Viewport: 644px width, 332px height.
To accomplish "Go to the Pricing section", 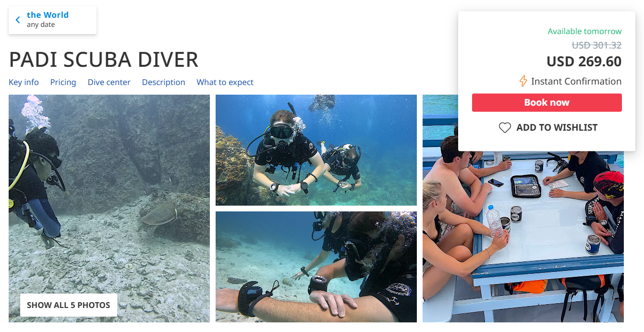I will (x=63, y=82).
